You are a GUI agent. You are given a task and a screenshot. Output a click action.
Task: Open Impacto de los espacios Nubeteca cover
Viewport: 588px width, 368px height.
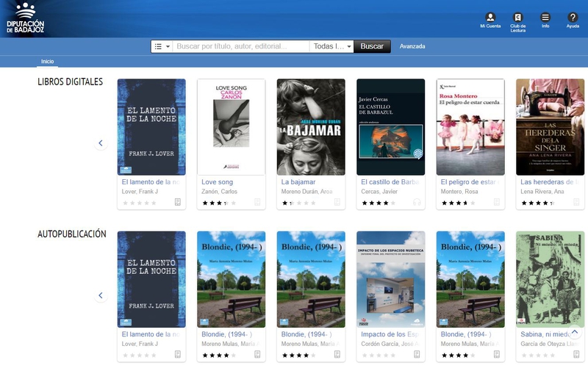pyautogui.click(x=391, y=279)
